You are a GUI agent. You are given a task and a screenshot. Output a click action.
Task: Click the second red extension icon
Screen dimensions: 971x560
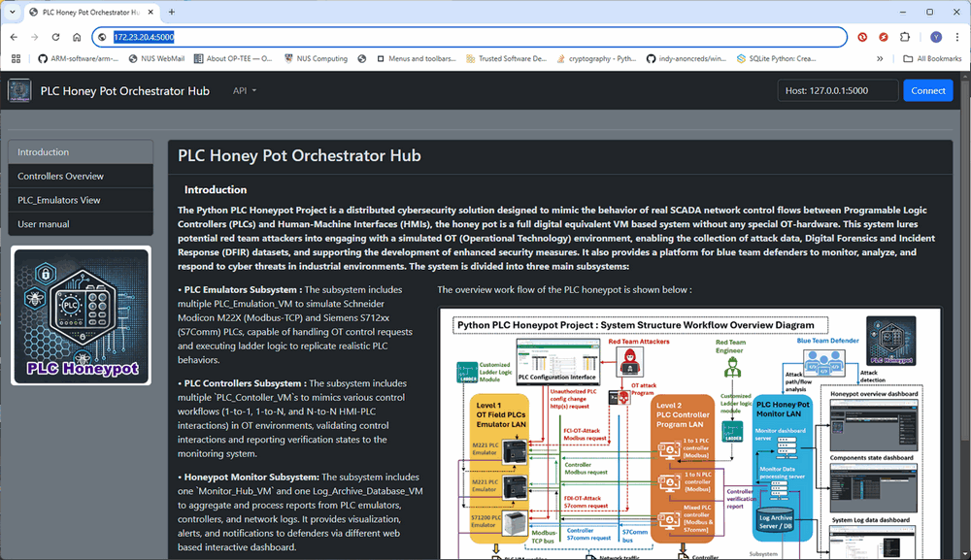(884, 37)
